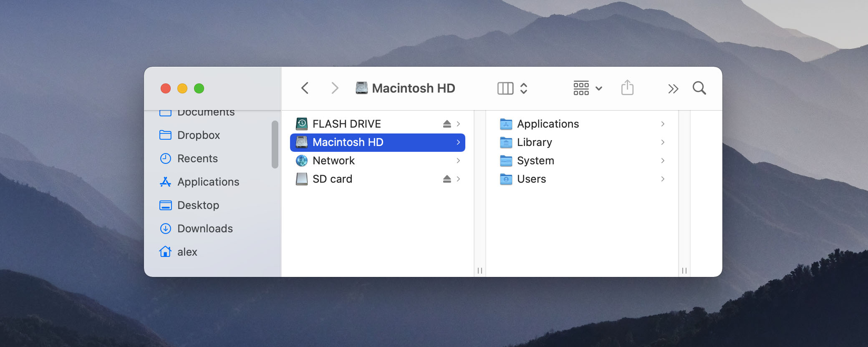Click the sidebar Applications A-shaped icon
The width and height of the screenshot is (868, 347).
click(x=165, y=182)
